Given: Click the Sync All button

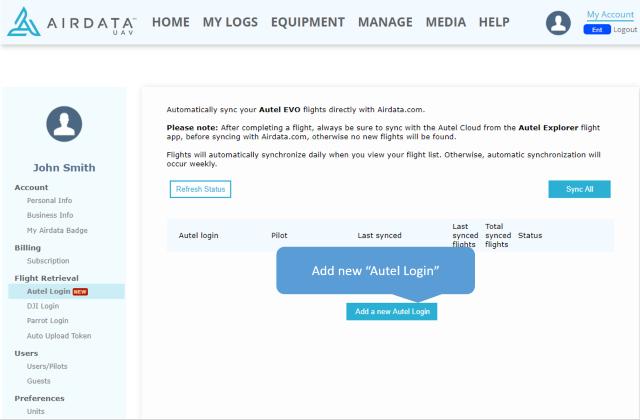Looking at the screenshot, I should pos(579,189).
